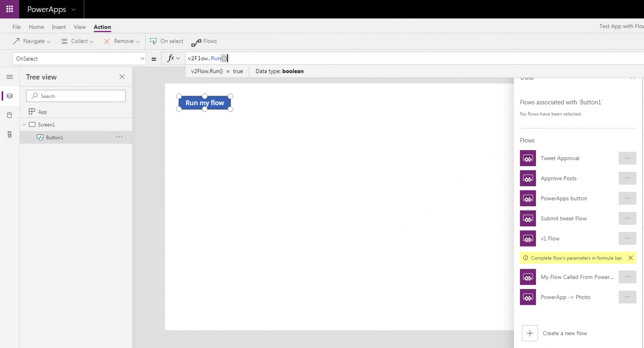
Task: Open the Button1 more options ellipsis
Action: (x=119, y=137)
